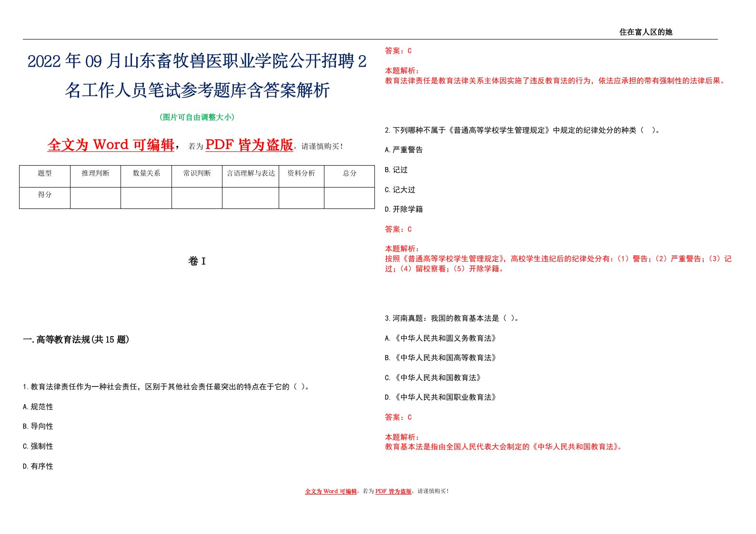Select option A.规范性
Image resolution: width=756 pixels, height=534 pixels.
(x=38, y=407)
